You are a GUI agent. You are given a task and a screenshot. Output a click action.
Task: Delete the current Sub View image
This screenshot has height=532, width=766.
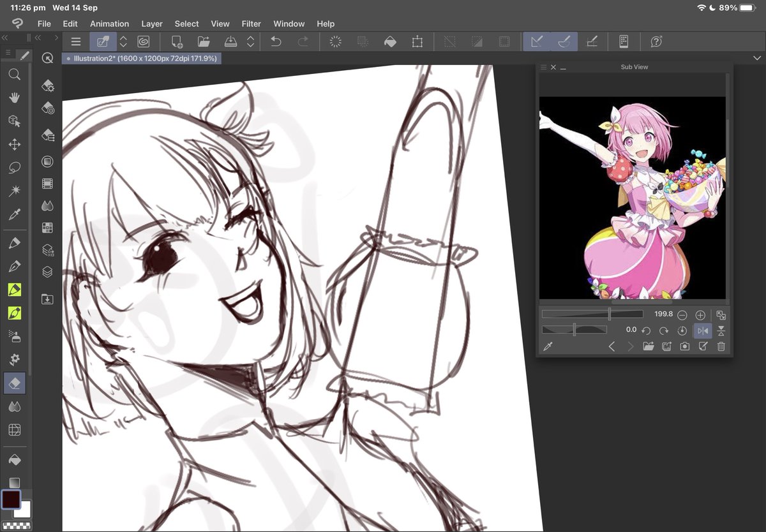(721, 346)
